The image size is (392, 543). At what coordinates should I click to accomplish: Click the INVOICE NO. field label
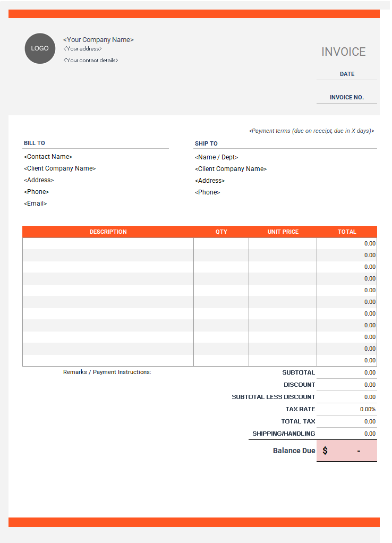(347, 97)
